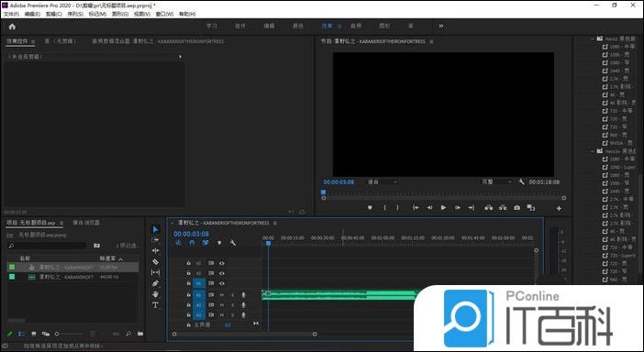Click Mark Out in the Program Monitor

397,208
